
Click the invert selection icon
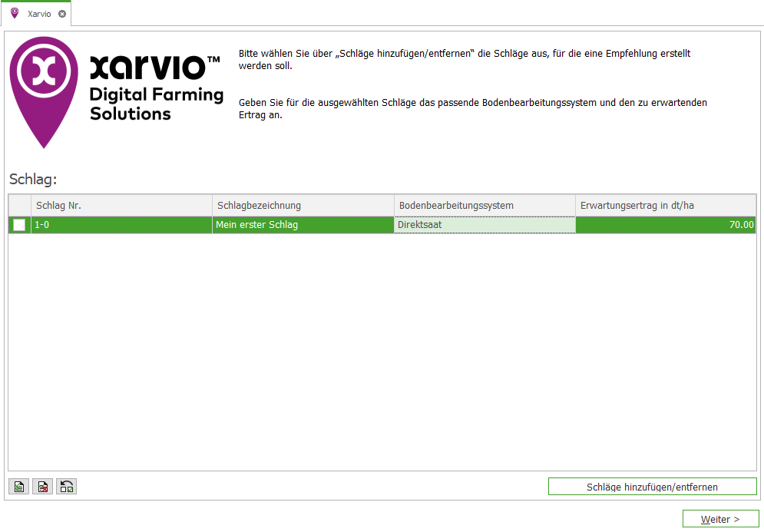[66, 486]
